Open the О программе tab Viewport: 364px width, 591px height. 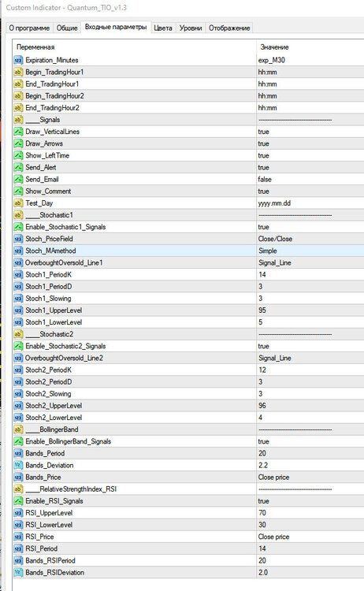tap(29, 28)
